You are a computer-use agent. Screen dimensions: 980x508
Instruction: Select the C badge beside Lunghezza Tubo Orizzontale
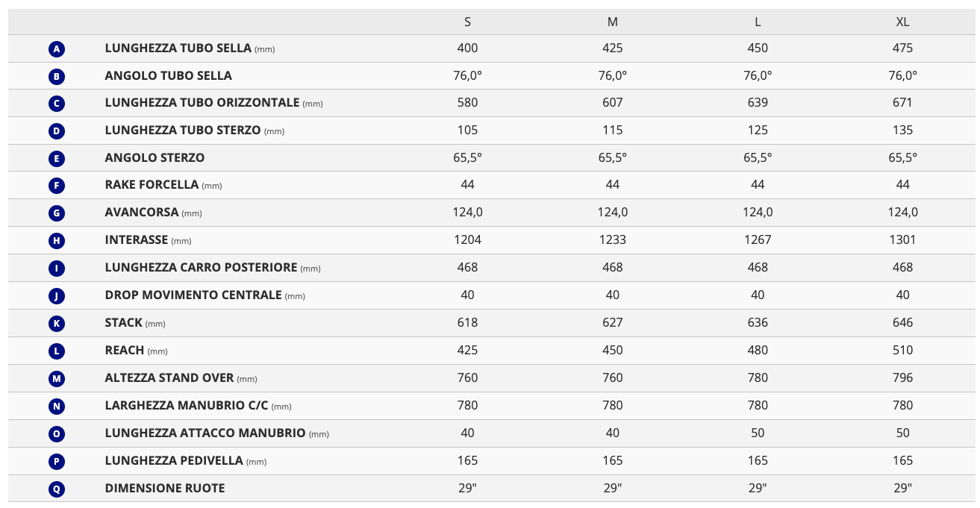(x=57, y=104)
